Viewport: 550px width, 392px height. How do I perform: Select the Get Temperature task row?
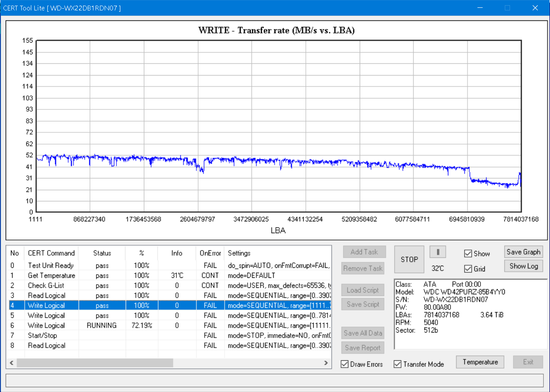point(169,276)
